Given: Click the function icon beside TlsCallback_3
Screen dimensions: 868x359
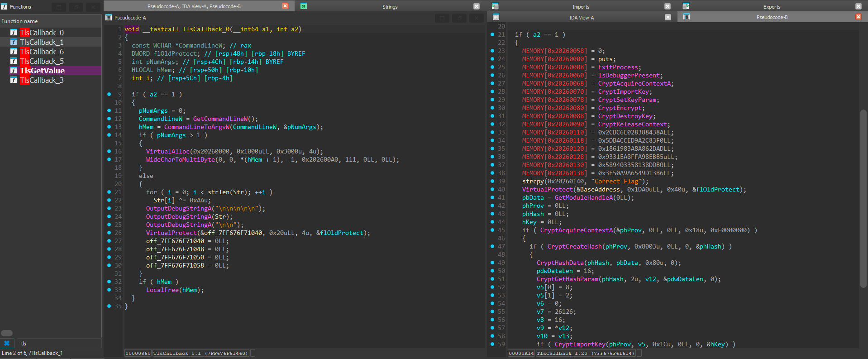Looking at the screenshot, I should click(x=14, y=80).
